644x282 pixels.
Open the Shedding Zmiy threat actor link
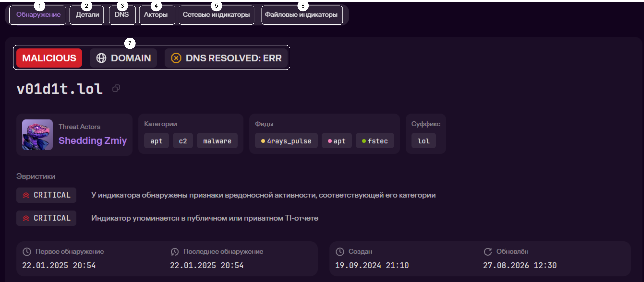pyautogui.click(x=93, y=141)
